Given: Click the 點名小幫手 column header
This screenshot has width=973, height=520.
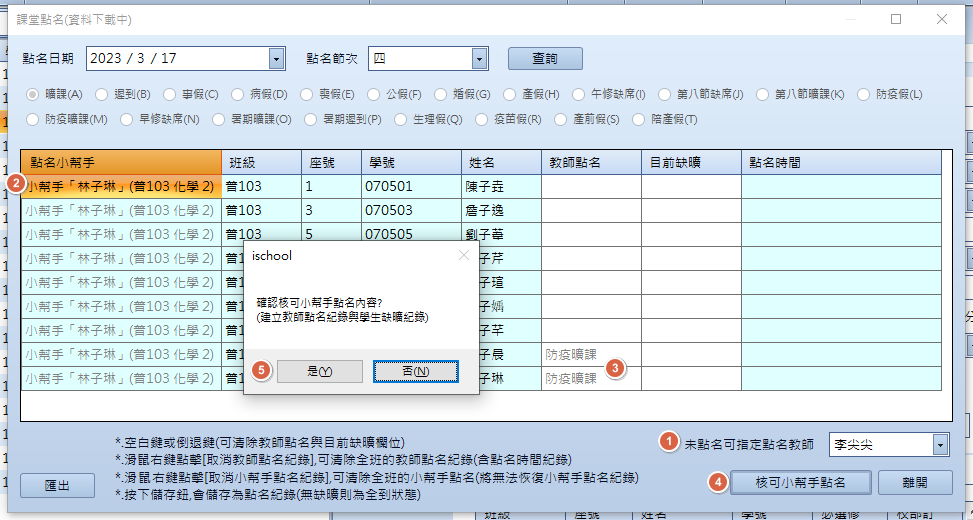Looking at the screenshot, I should [121, 162].
